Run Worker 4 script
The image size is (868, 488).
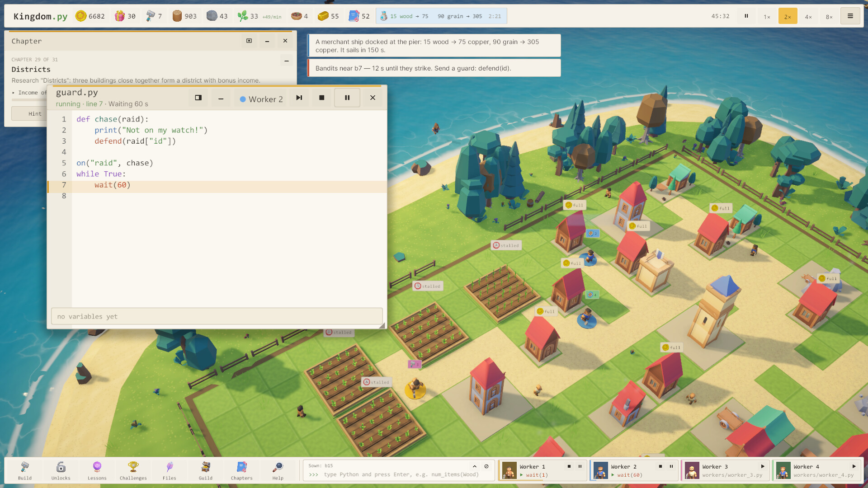(x=854, y=466)
